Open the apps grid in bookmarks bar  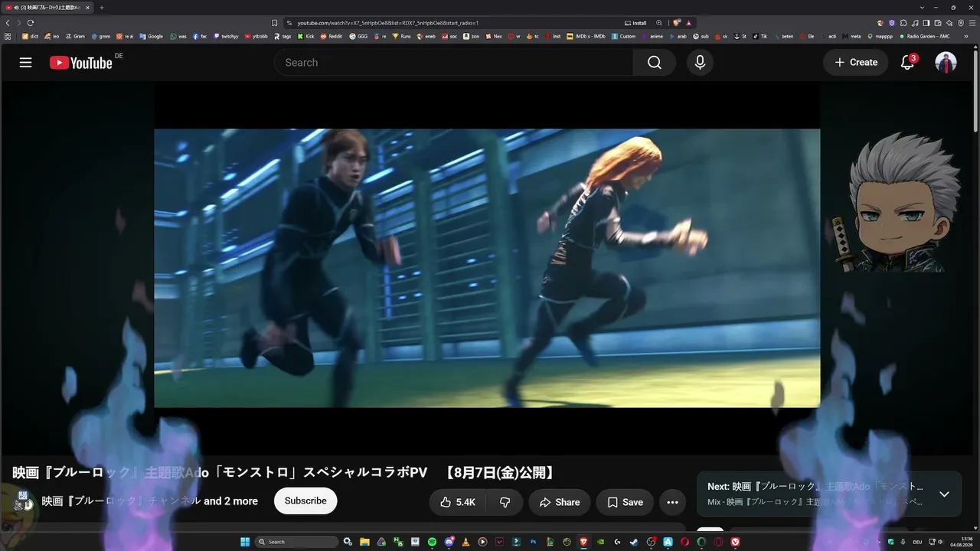[x=8, y=36]
